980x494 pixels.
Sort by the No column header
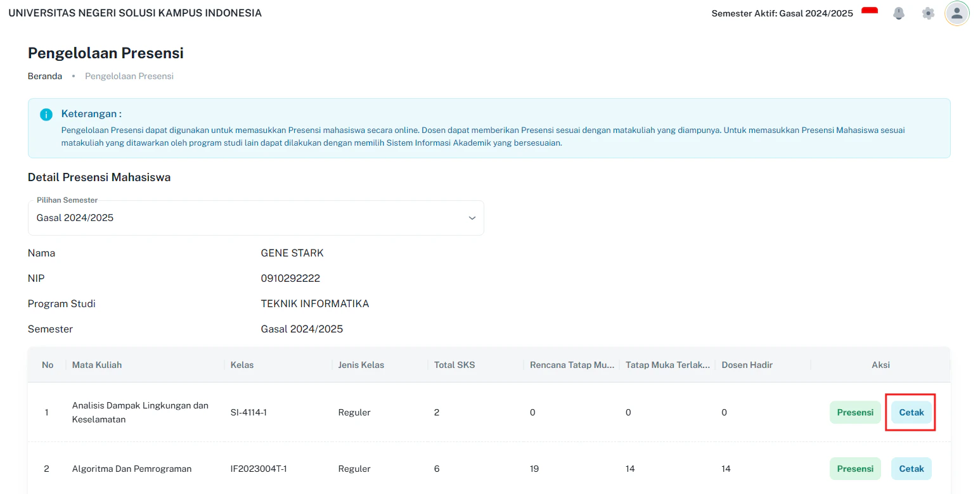tap(48, 365)
